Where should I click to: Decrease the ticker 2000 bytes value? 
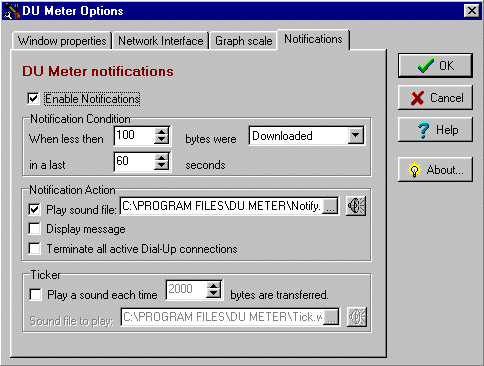214,294
